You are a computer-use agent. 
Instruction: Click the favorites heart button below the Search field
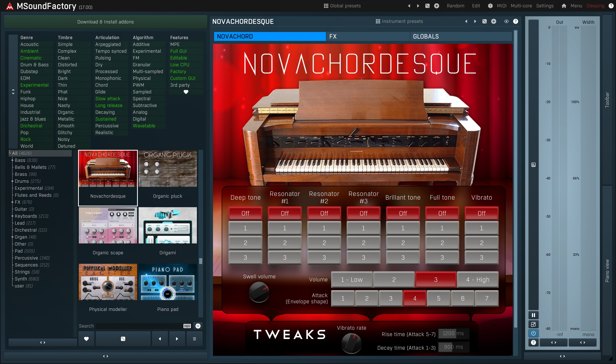click(86, 339)
